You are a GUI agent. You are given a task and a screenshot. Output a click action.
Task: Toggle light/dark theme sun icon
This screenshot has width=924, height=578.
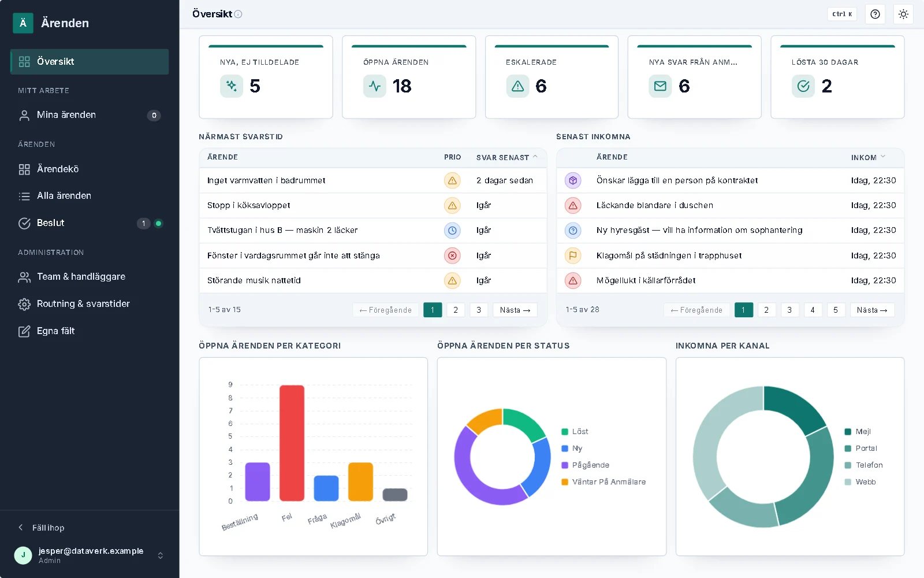[x=903, y=14]
